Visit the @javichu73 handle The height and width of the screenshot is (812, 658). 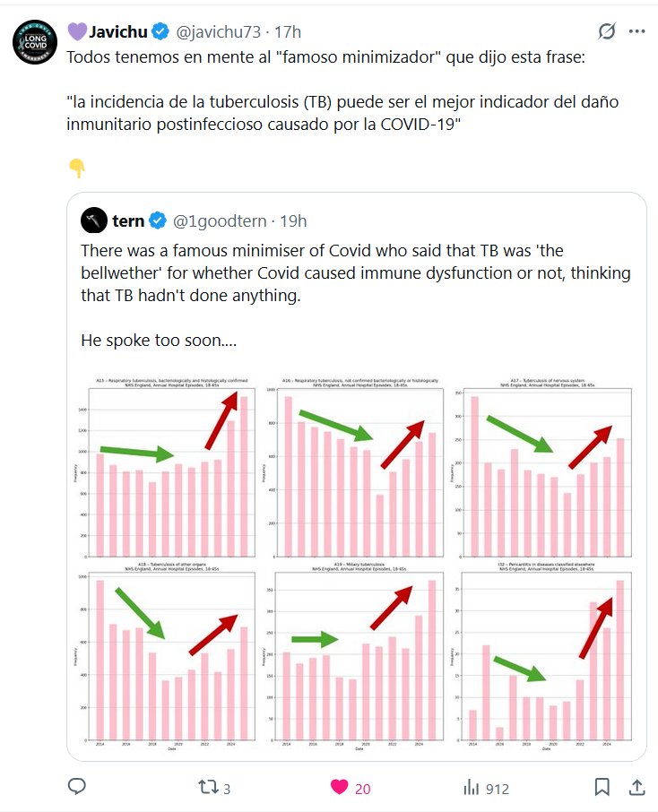click(219, 32)
